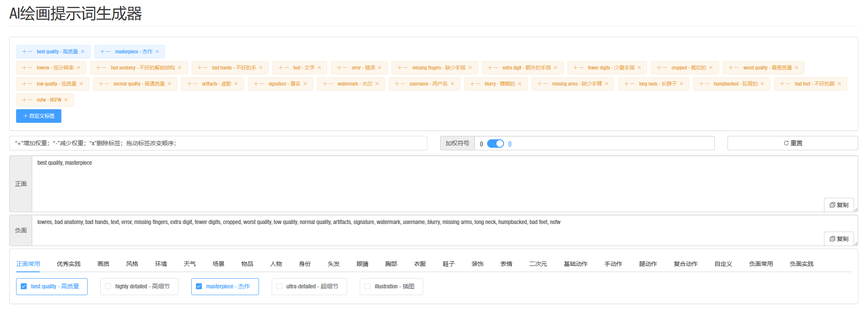Viewport: 868px width, 318px height.
Task: Delete the text - 文字 tag
Action: (x=319, y=68)
